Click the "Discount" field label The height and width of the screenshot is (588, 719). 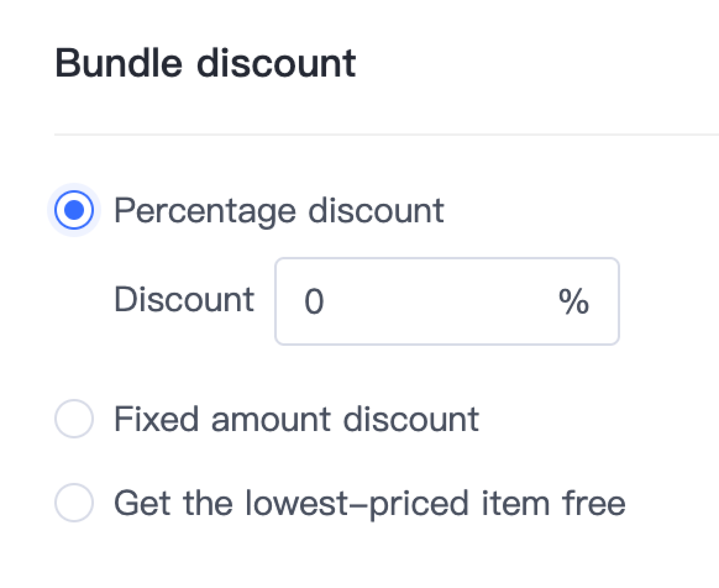[184, 299]
